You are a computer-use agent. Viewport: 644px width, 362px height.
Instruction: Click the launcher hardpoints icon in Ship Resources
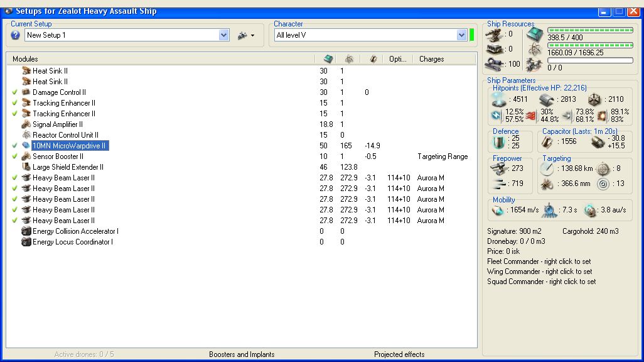[x=494, y=50]
